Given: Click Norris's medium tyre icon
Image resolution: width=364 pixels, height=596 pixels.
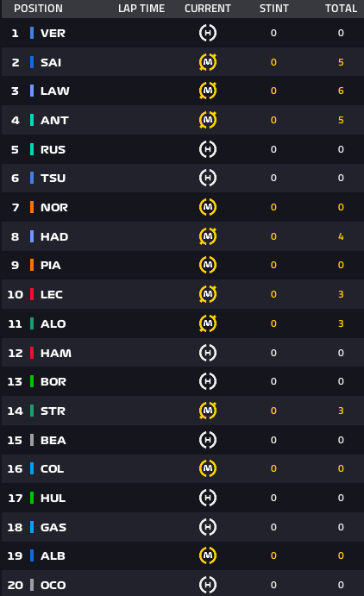Looking at the screenshot, I should (208, 207).
